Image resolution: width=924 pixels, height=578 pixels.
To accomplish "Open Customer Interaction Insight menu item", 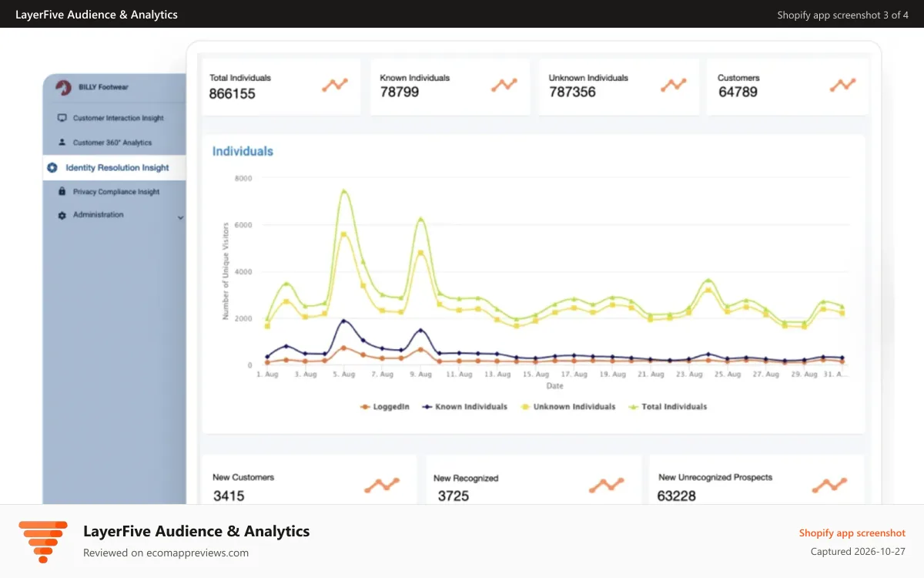I will coord(114,118).
